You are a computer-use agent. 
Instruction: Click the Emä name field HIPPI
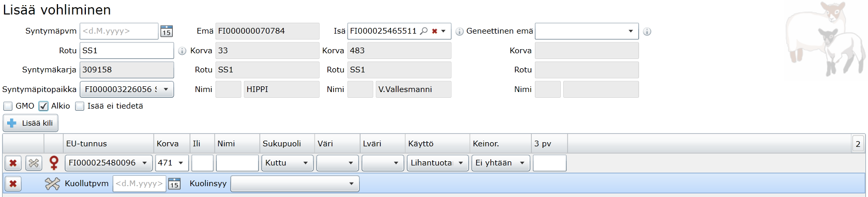(x=281, y=89)
